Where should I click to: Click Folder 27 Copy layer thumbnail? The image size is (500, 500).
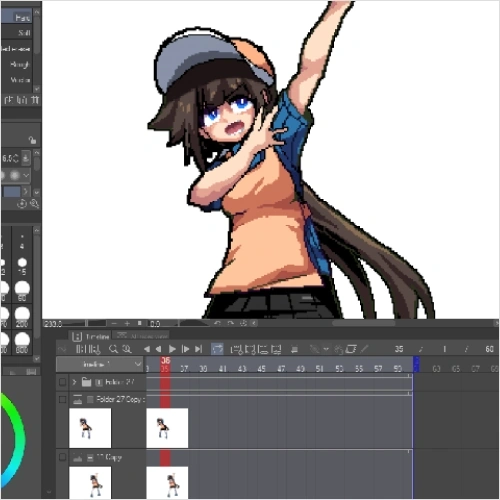pyautogui.click(x=90, y=428)
